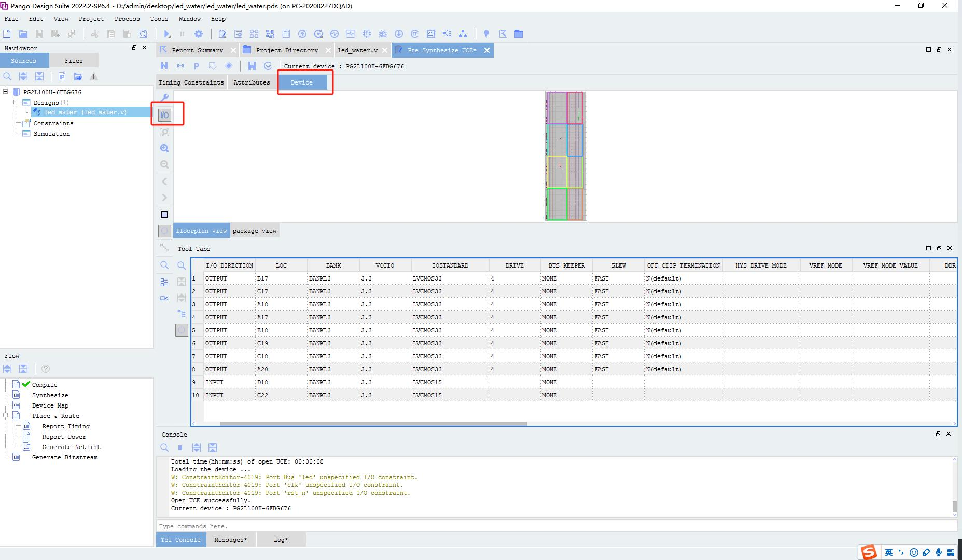
Task: Click the wrench tool in device sidebar
Action: pos(164,97)
